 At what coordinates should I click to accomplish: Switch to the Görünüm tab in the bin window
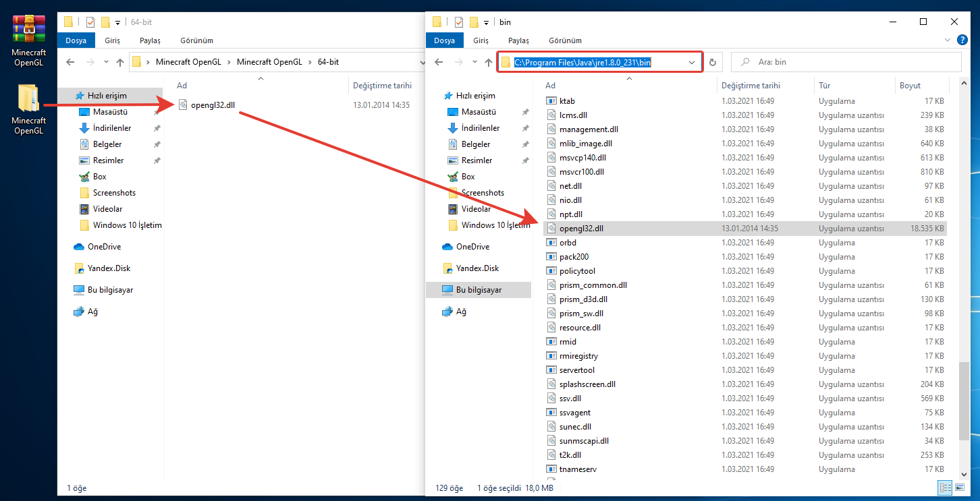[x=565, y=40]
